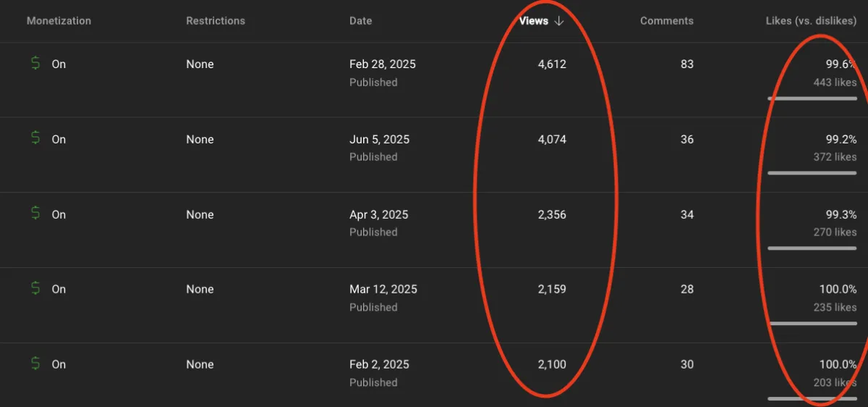This screenshot has width=868, height=407.
Task: Click the 4,612 views value
Action: pos(552,64)
